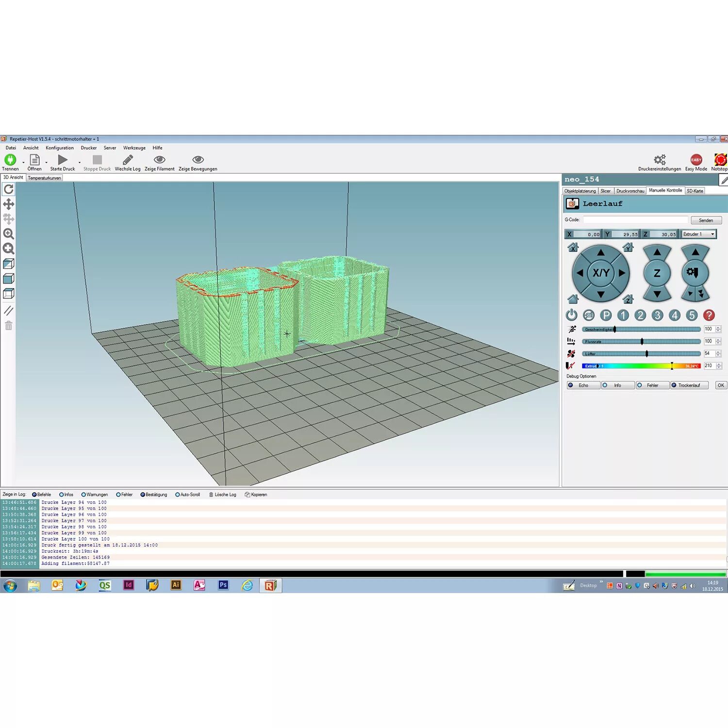Open Druckereinstellungen gears icon
The height and width of the screenshot is (728, 728).
point(660,160)
